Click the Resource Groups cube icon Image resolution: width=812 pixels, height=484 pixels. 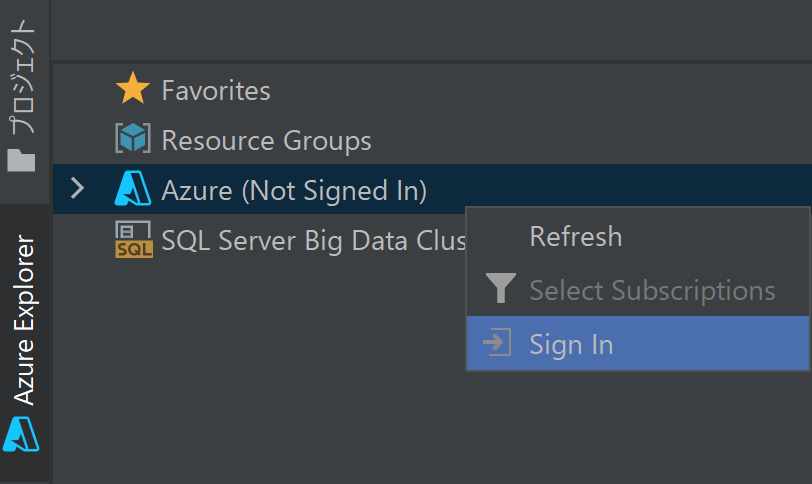132,140
